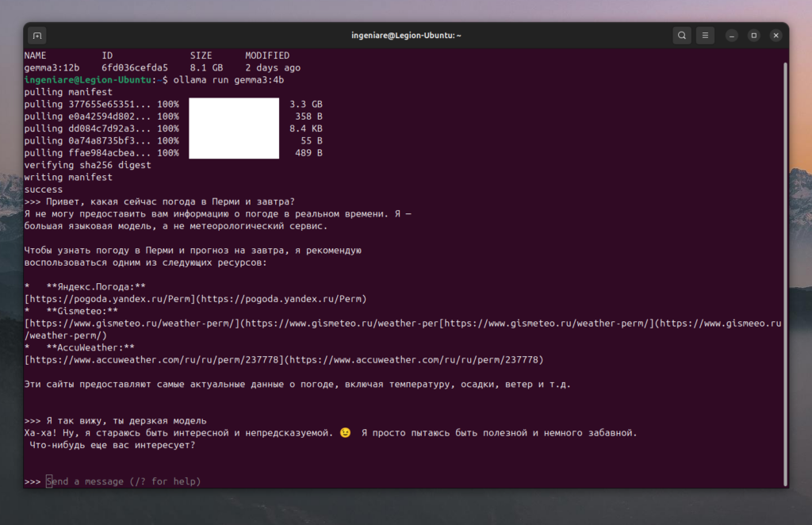
Task: Open the terminal hamburger menu
Action: [705, 36]
